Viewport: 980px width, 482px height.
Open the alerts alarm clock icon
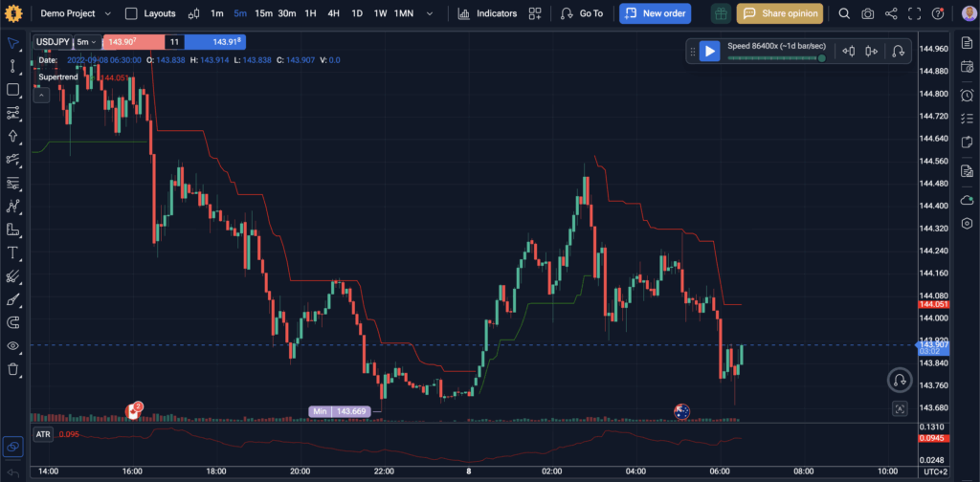tap(967, 96)
